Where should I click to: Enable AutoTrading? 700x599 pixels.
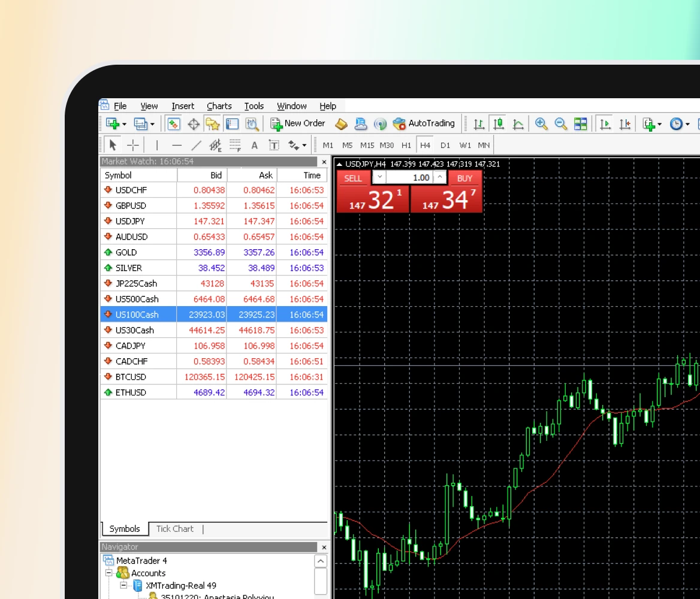[424, 123]
